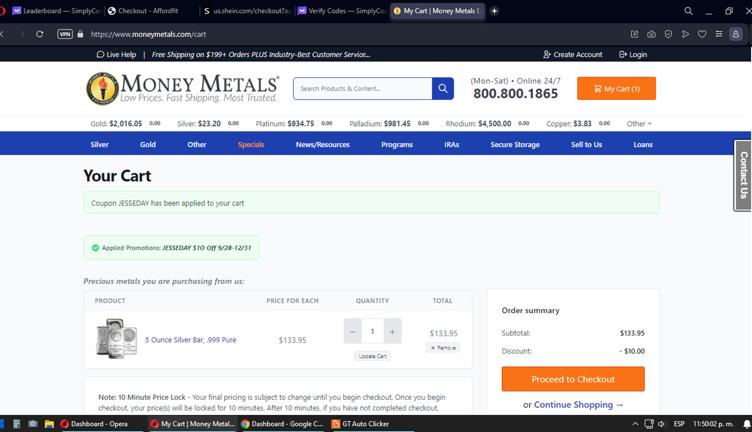Click the Login link

(x=633, y=55)
